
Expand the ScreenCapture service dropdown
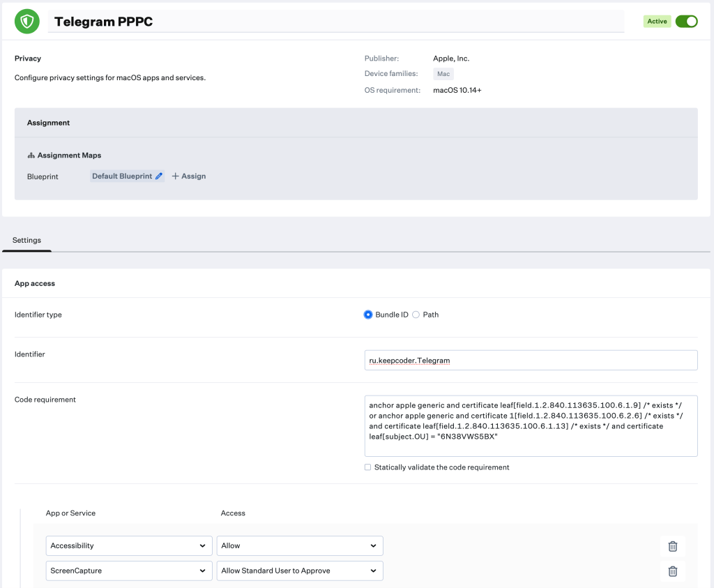[129, 571]
